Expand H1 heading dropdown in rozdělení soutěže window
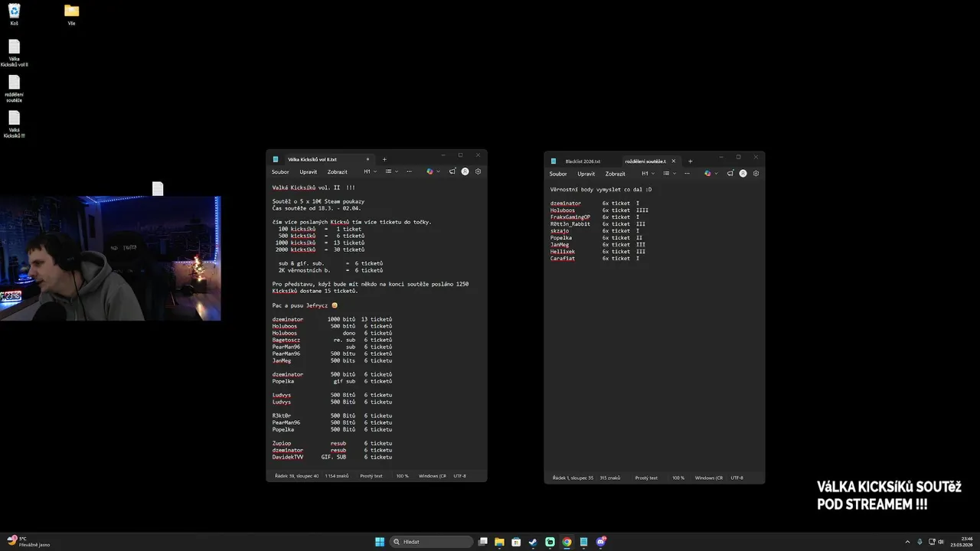980x551 pixels. (648, 173)
